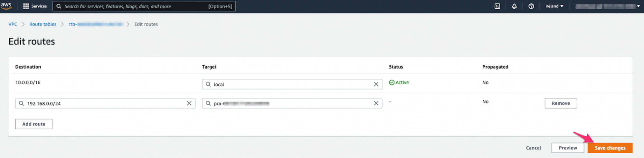Open the Services grid menu
This screenshot has width=644, height=158.
(x=35, y=6)
